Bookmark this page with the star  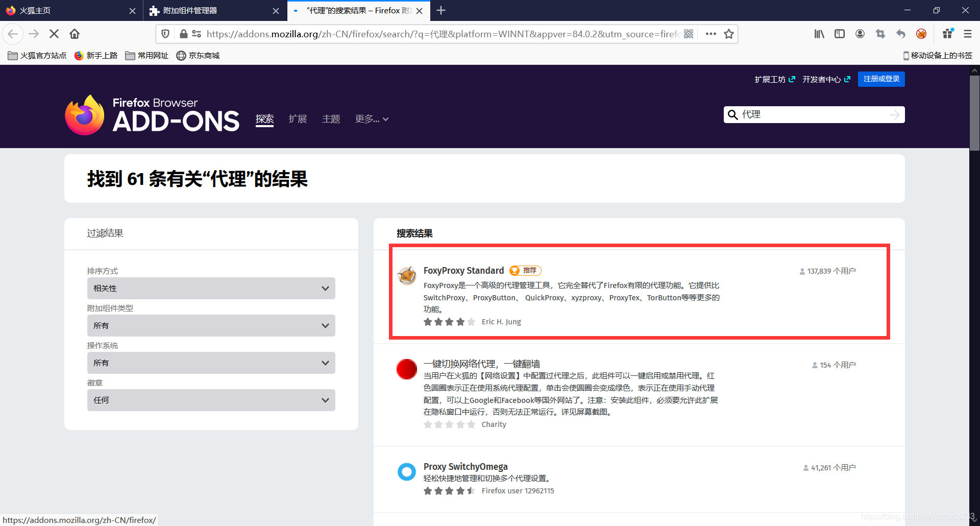pyautogui.click(x=729, y=34)
